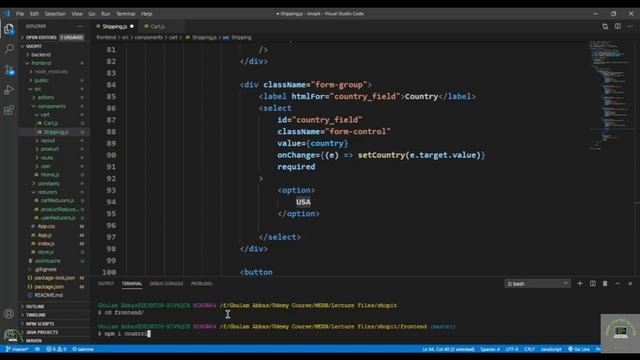The height and width of the screenshot is (360, 640).
Task: Collapse the frontend folder
Action: (41, 63)
